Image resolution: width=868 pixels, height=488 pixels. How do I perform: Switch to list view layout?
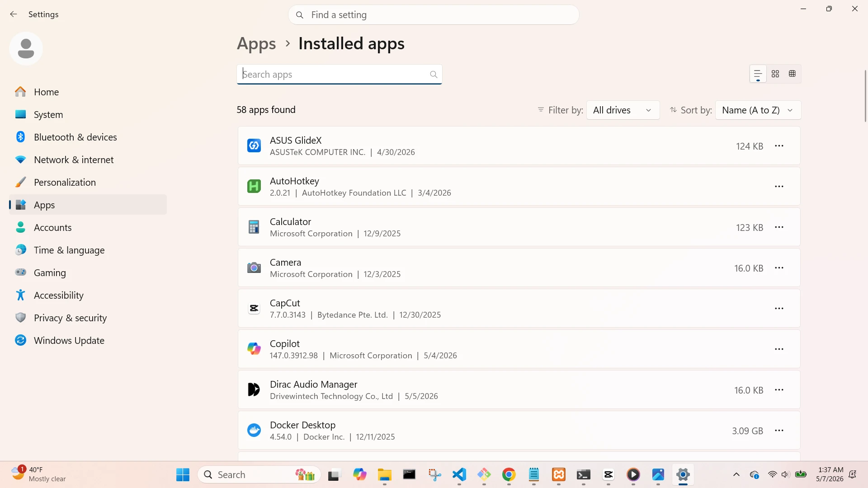coord(758,74)
